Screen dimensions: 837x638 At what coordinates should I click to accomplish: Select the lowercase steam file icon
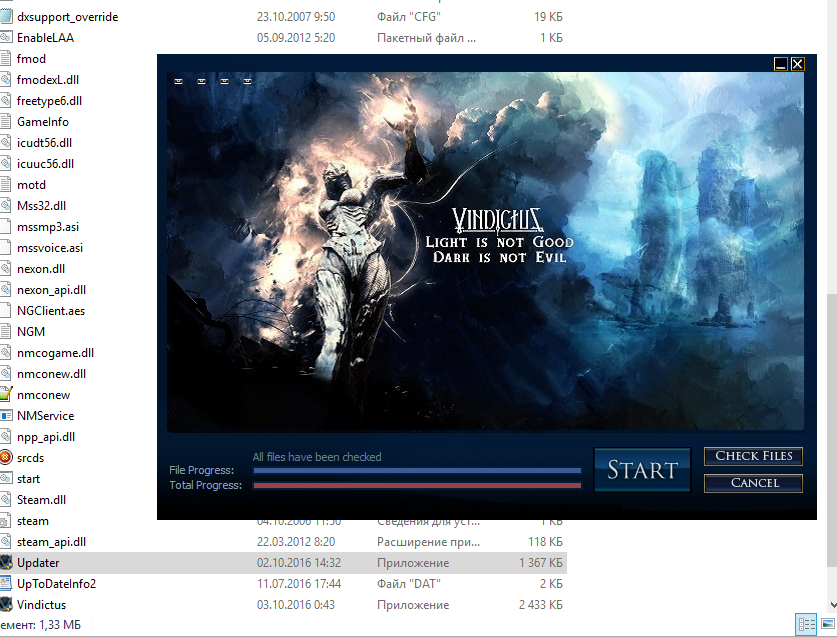tap(6, 521)
